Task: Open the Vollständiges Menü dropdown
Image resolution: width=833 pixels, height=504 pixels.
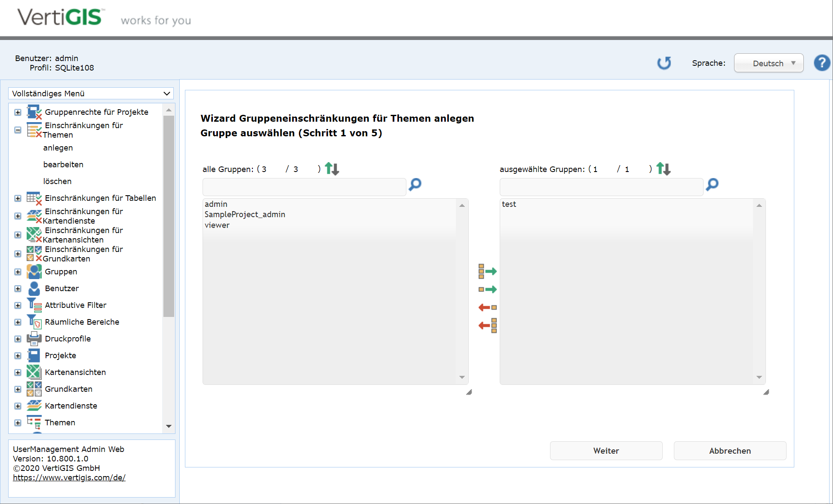Action: coord(91,93)
